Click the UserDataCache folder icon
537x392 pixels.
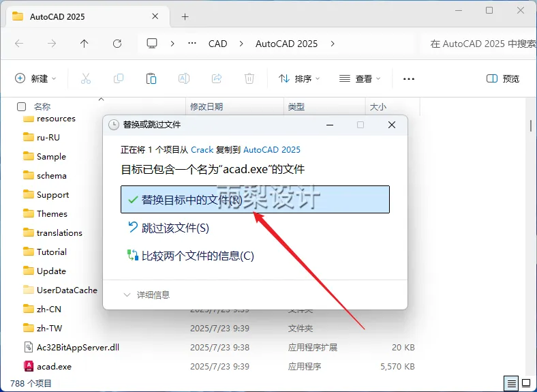click(x=29, y=290)
